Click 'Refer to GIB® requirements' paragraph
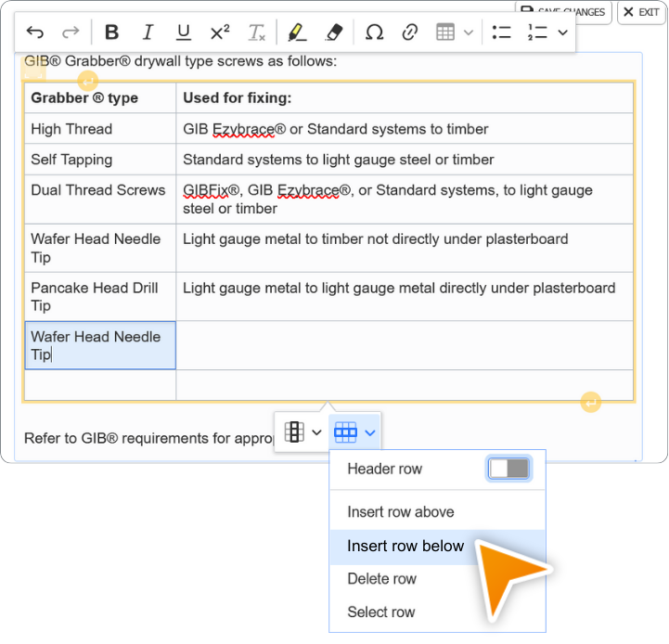 tap(148, 438)
